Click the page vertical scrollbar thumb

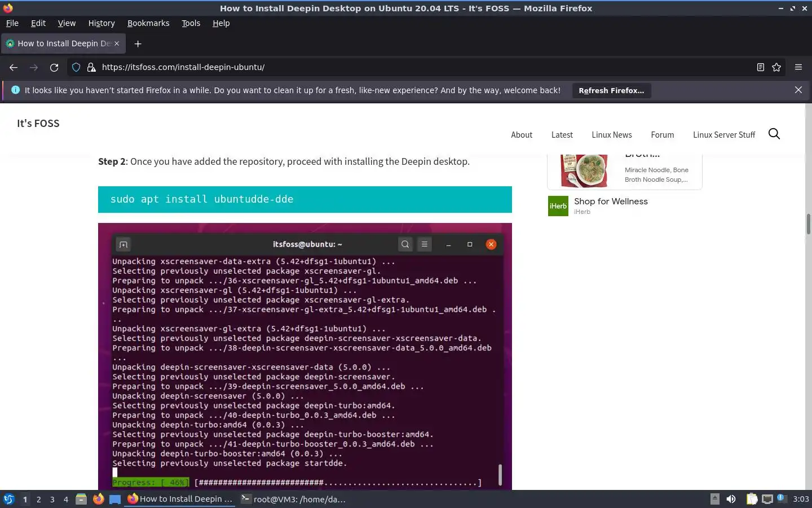pyautogui.click(x=808, y=224)
